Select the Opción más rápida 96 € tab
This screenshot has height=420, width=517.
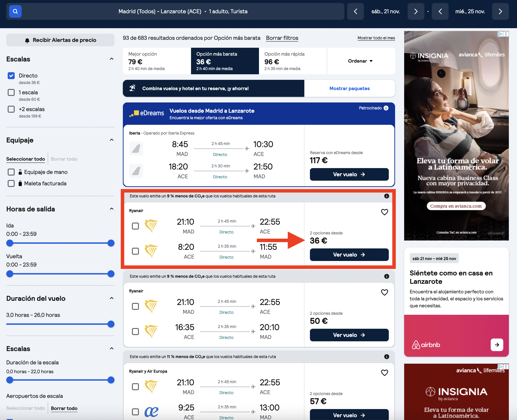293,61
